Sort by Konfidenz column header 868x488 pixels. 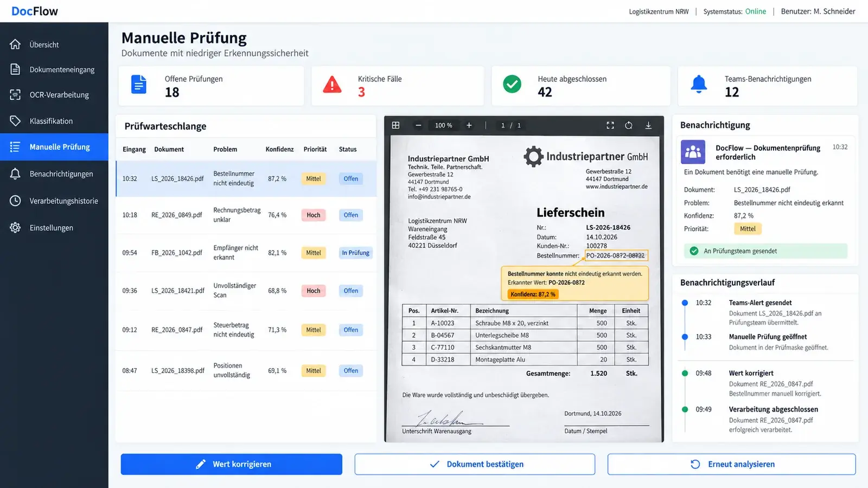279,149
